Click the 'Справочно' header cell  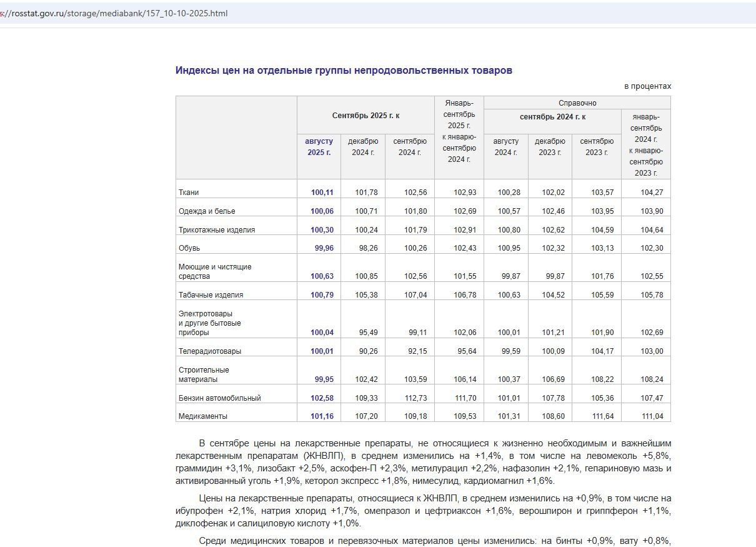[577, 103]
